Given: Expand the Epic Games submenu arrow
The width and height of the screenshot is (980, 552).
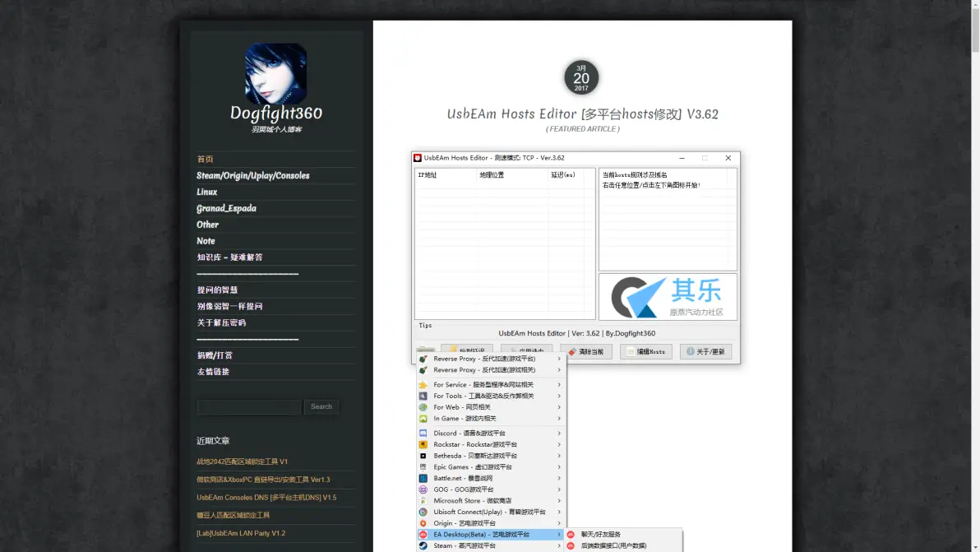Looking at the screenshot, I should 559,467.
